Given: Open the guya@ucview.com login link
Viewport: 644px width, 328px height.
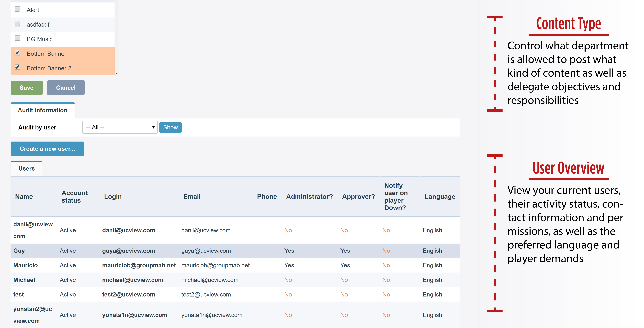Looking at the screenshot, I should pos(129,251).
